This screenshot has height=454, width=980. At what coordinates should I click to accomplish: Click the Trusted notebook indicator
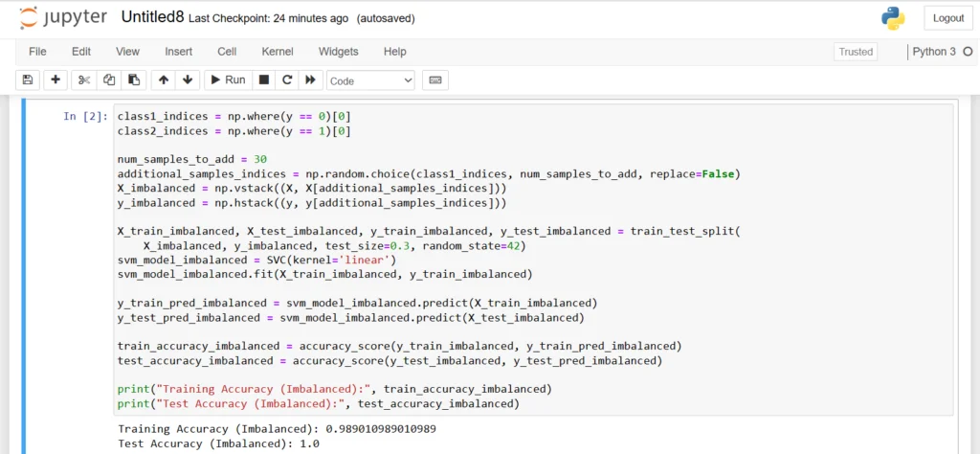(856, 52)
